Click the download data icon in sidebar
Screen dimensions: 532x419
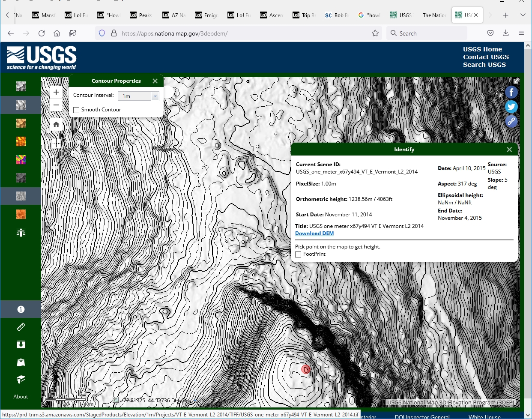coord(21,345)
